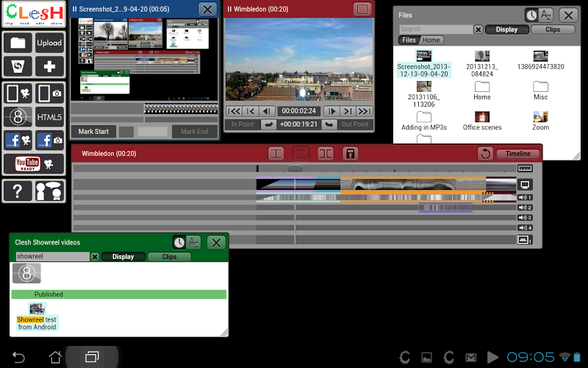Click the In Point button
The width and height of the screenshot is (588, 368).
[x=243, y=124]
